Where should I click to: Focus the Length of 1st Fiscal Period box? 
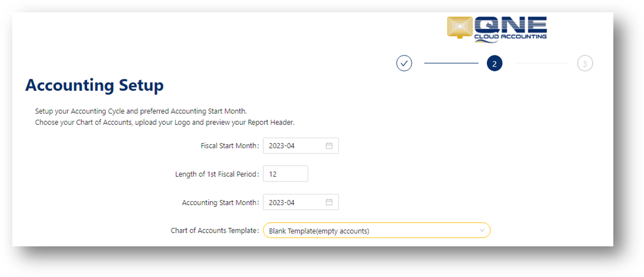(285, 174)
